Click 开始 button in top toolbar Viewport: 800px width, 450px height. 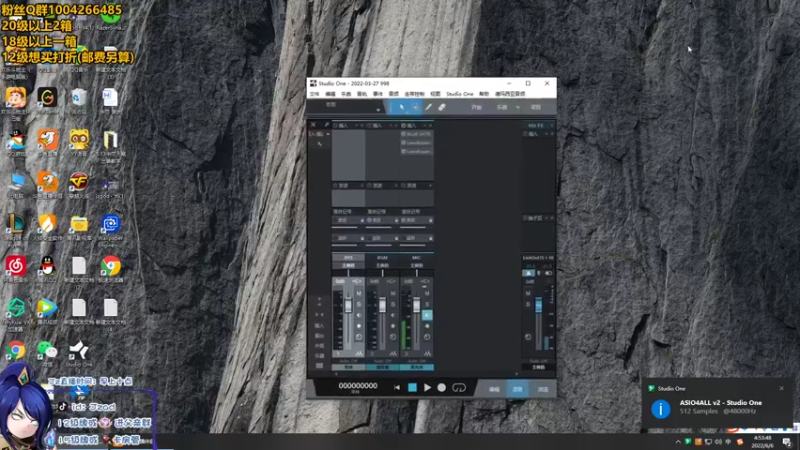[x=477, y=107]
